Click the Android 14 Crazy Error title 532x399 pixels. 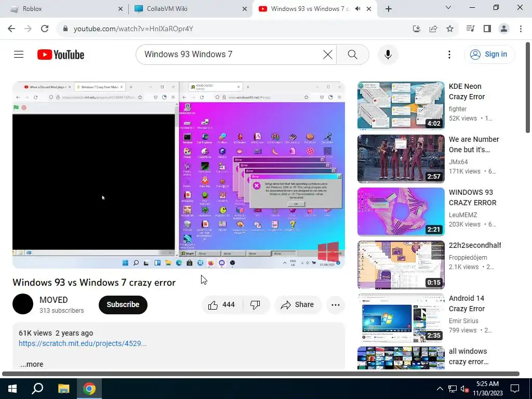point(467,303)
